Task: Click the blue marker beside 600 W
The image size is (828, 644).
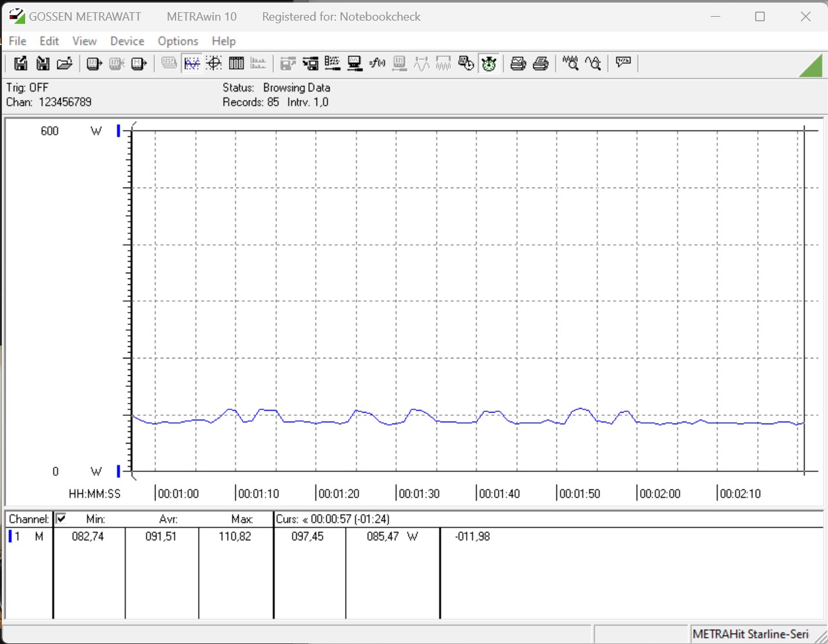Action: coord(119,131)
